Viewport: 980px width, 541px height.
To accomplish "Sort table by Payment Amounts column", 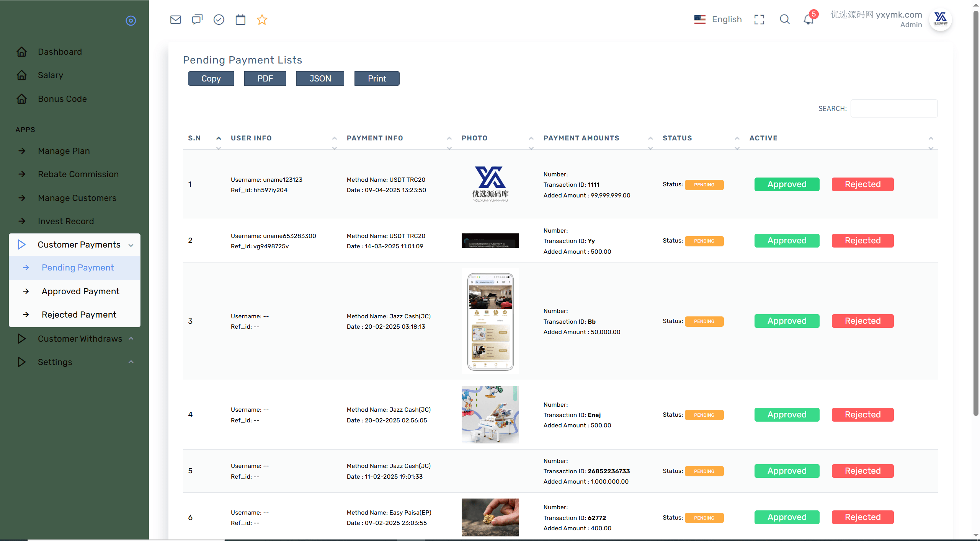I will click(x=581, y=138).
